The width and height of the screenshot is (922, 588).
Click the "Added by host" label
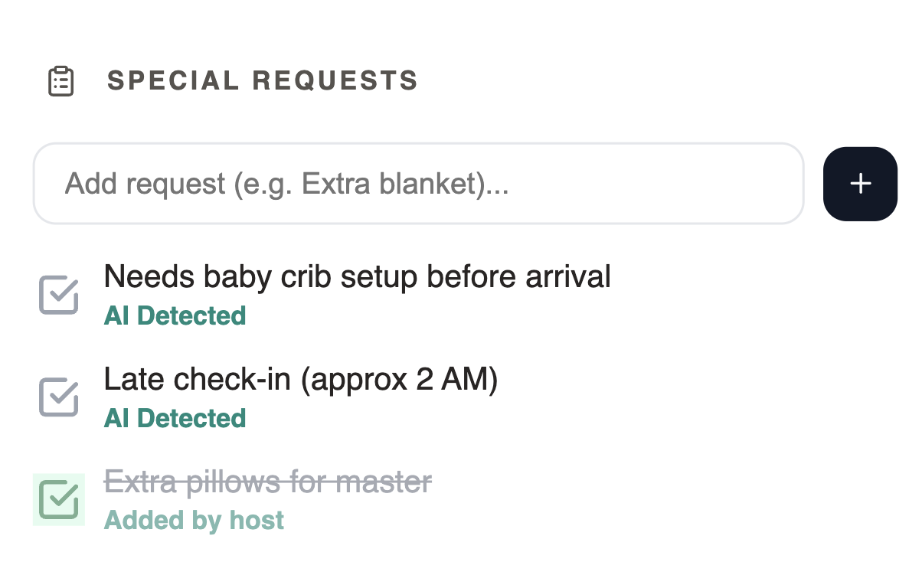pyautogui.click(x=194, y=521)
